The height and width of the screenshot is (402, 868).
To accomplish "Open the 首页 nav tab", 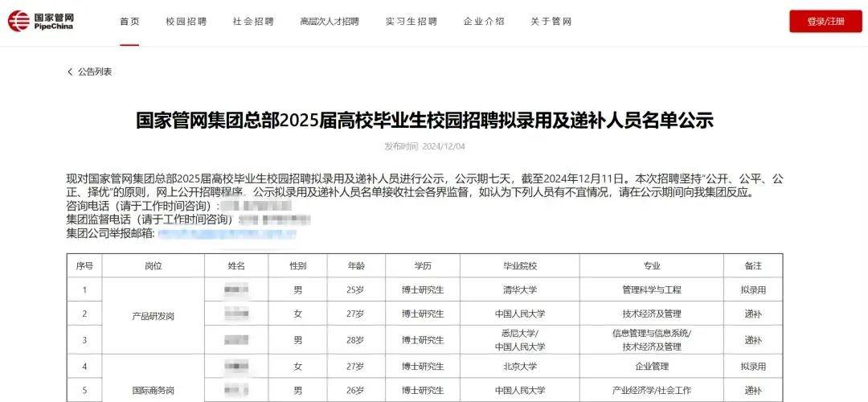I will coord(129,22).
